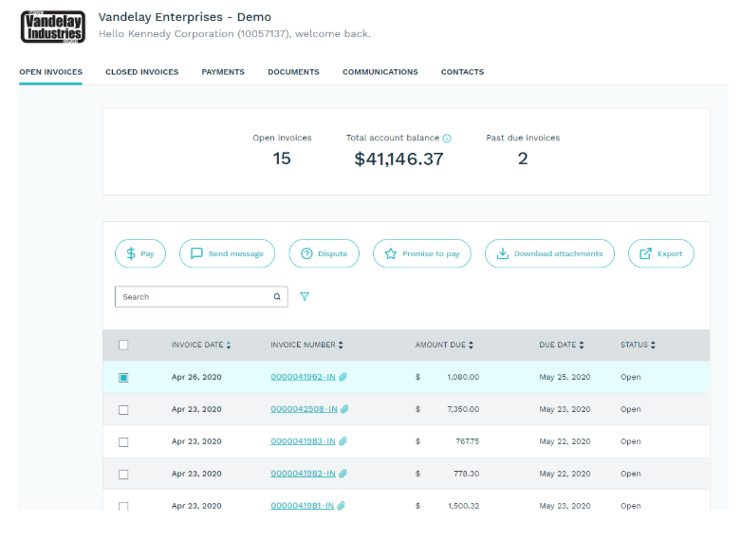741x560 pixels.
Task: Click the Promise to pay button
Action: pos(422,253)
